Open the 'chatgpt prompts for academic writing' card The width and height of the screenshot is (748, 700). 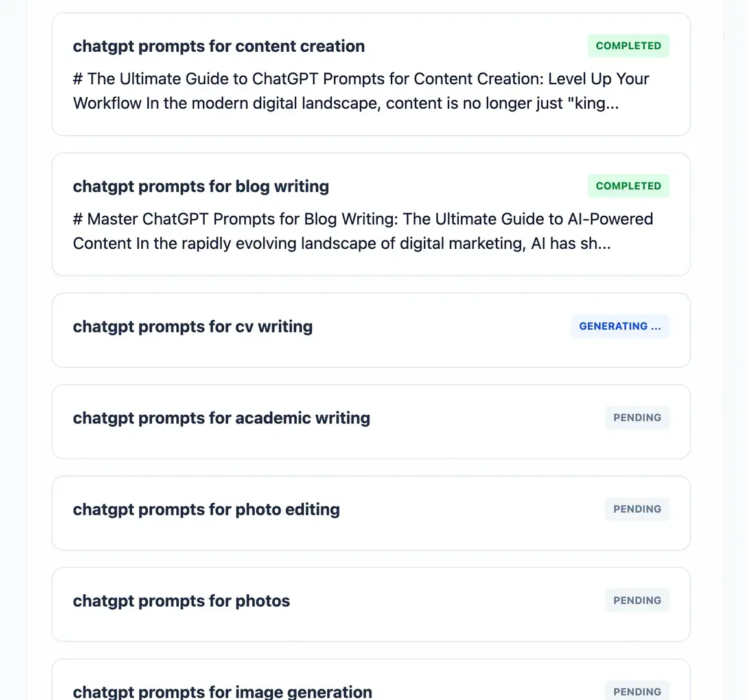tap(371, 421)
